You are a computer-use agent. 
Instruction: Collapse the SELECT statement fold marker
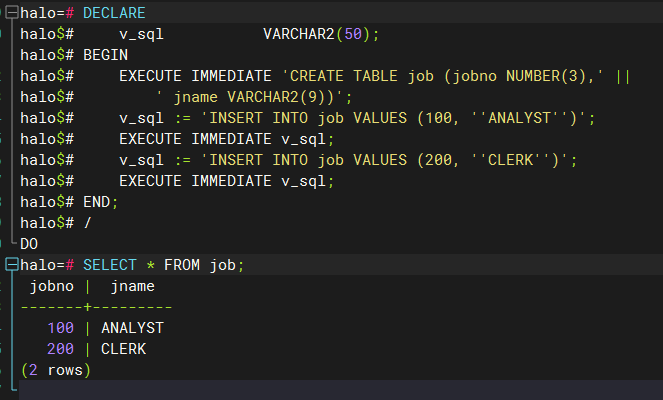click(10, 264)
